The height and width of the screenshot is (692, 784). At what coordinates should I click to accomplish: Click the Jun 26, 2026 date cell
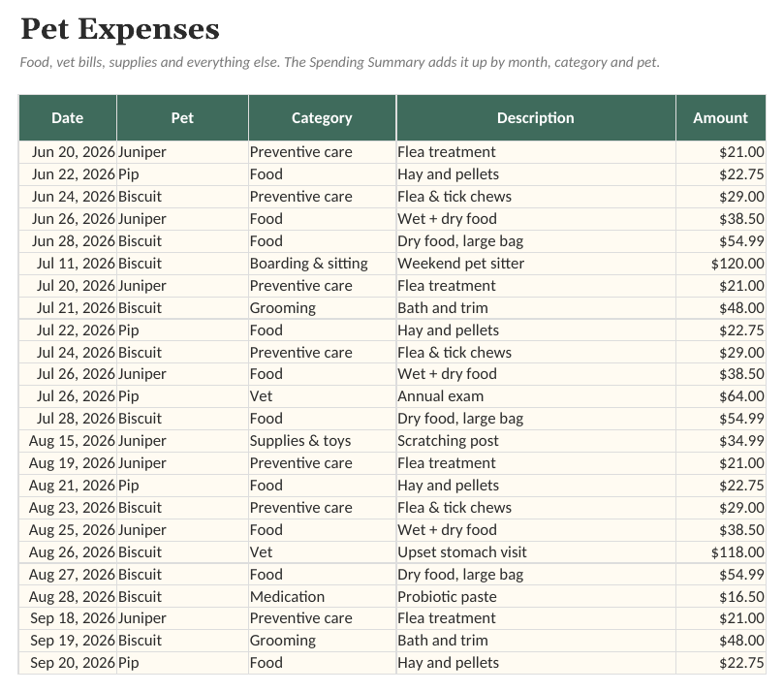(x=68, y=219)
